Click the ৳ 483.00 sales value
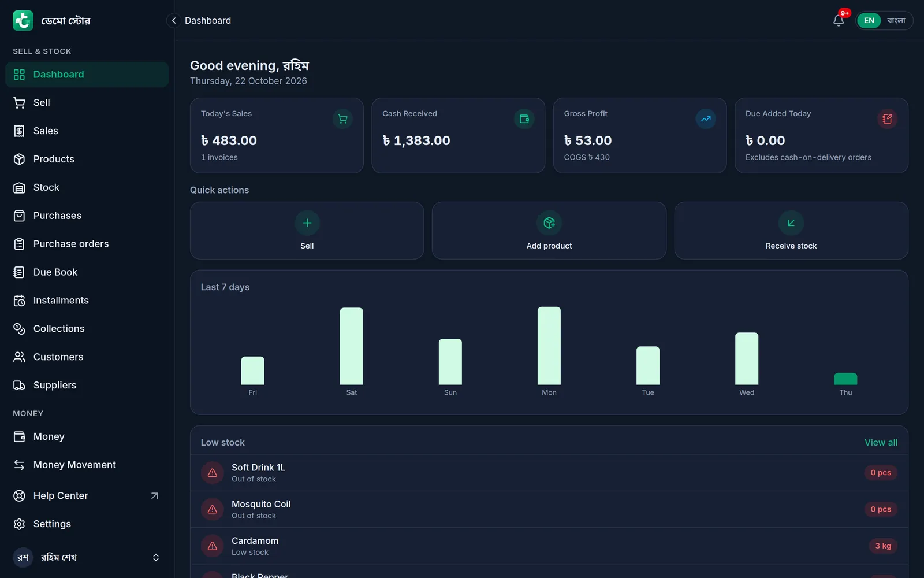The image size is (924, 578). point(229,140)
